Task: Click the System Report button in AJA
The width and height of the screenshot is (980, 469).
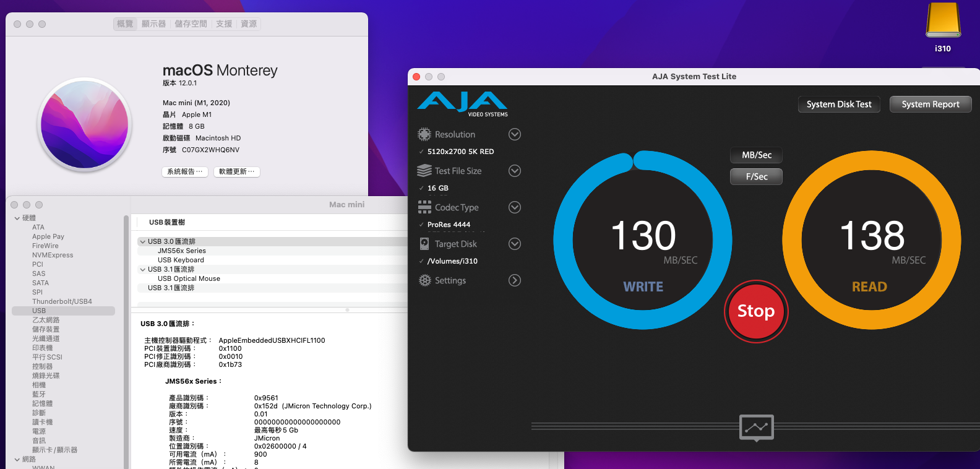Action: coord(931,104)
